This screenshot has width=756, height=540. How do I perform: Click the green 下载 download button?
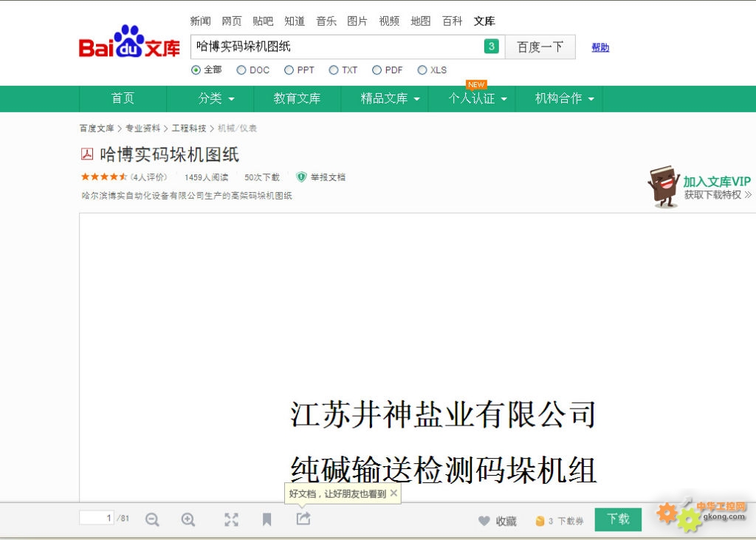tap(618, 519)
